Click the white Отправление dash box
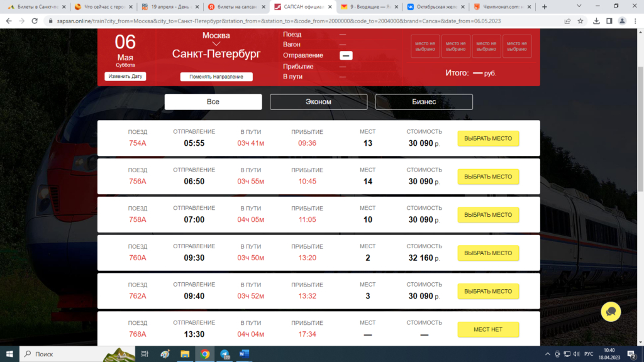The height and width of the screenshot is (362, 644). (346, 55)
